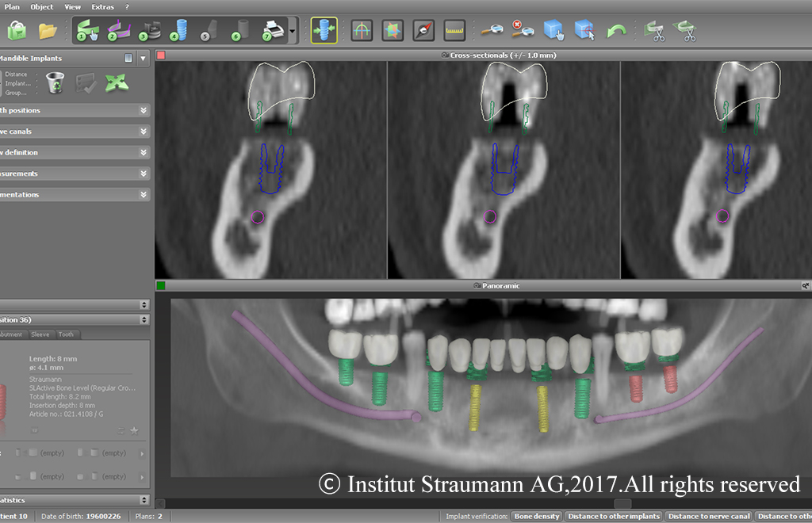
Task: Click the printer icon for step 7
Action: click(x=272, y=31)
